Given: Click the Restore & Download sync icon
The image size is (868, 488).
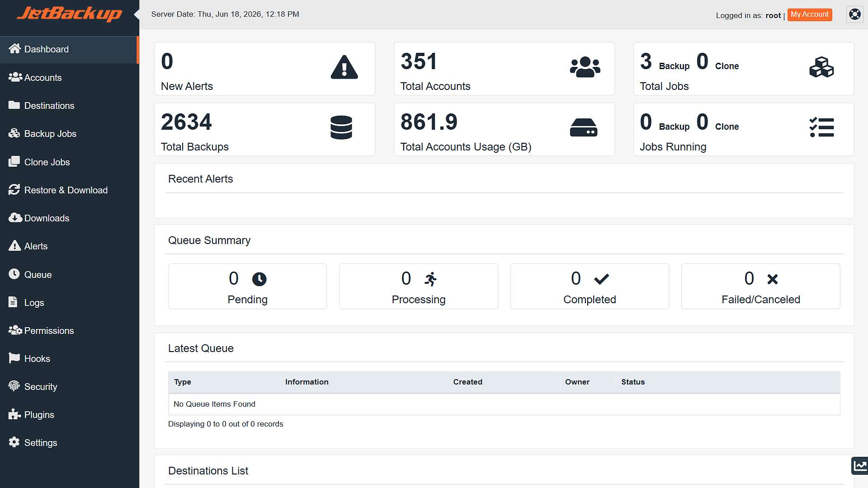Looking at the screenshot, I should 14,190.
